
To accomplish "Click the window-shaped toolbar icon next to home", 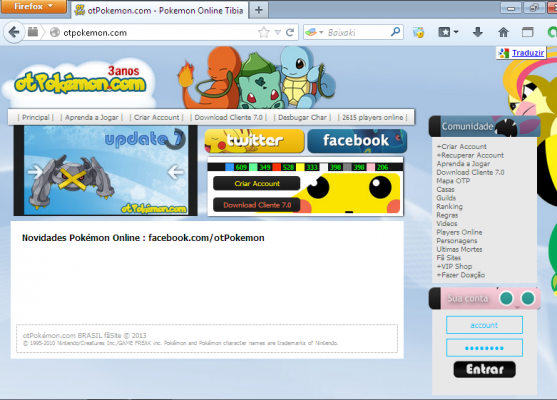I will (x=528, y=33).
